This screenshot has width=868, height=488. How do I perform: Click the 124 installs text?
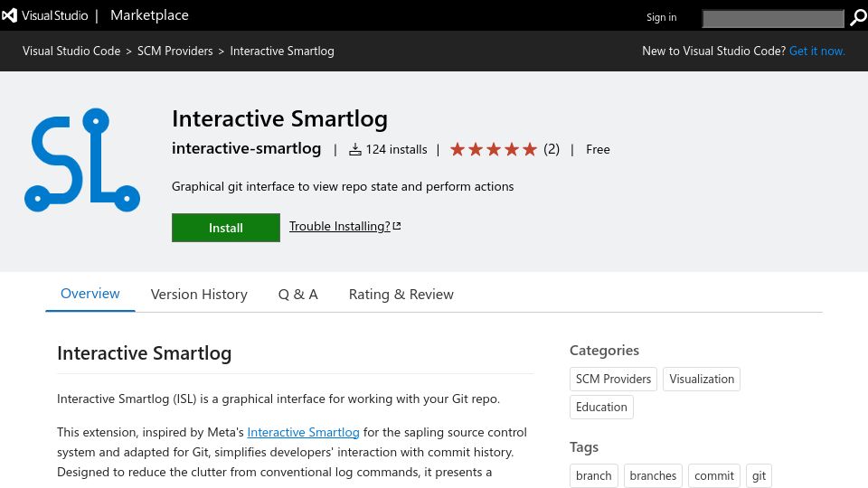(x=396, y=149)
